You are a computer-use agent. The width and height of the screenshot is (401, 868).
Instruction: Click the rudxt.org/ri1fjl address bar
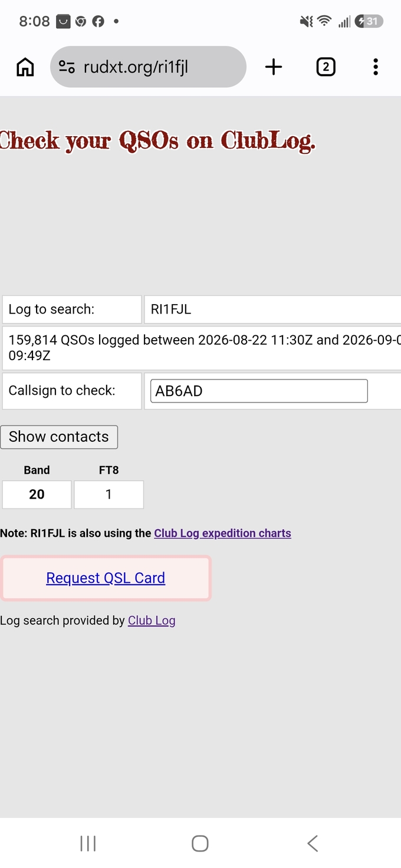point(148,67)
